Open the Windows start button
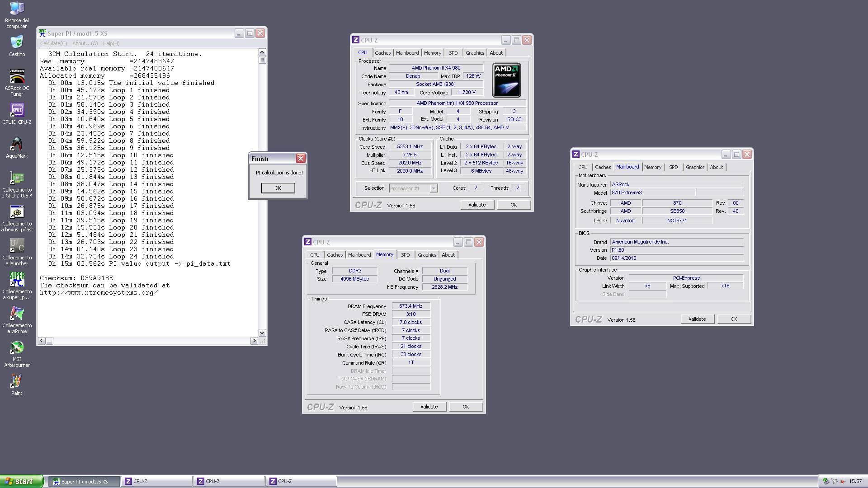868x488 pixels. pyautogui.click(x=22, y=481)
